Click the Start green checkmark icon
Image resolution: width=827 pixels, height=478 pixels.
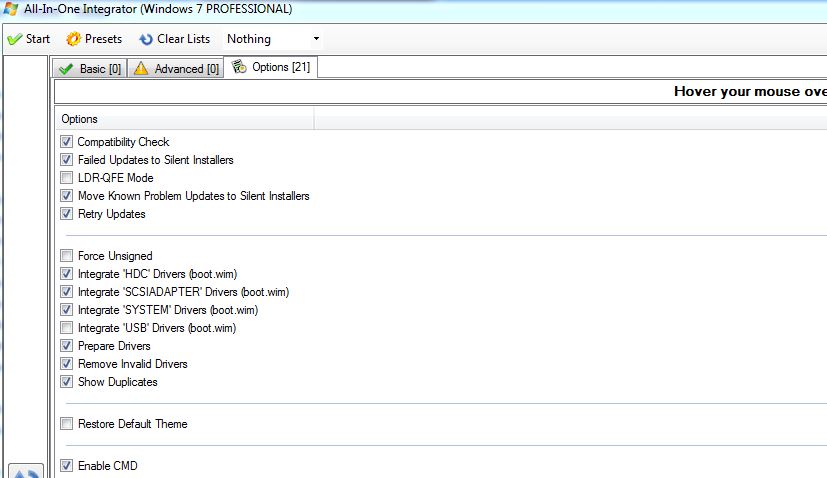point(15,39)
